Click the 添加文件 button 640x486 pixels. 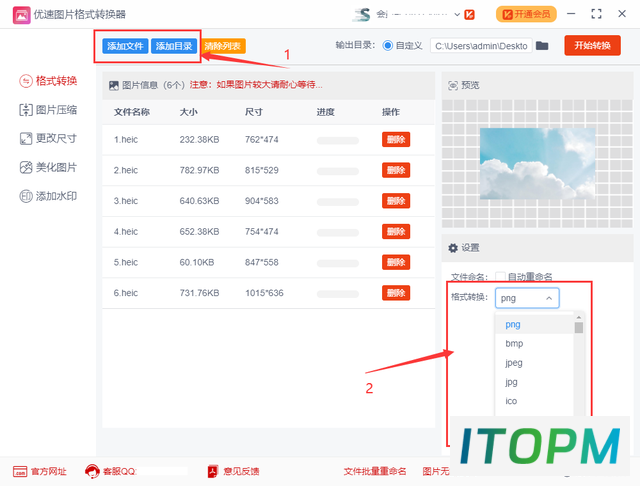[125, 46]
